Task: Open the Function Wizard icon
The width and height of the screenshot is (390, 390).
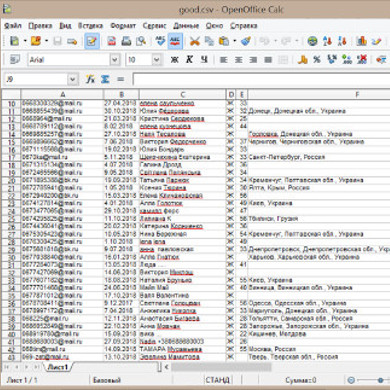Action: click(90, 79)
